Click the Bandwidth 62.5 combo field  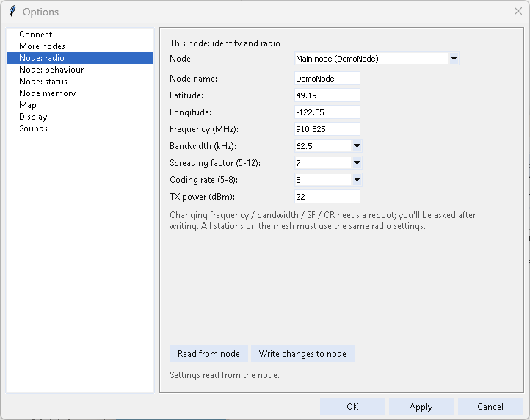(323, 146)
